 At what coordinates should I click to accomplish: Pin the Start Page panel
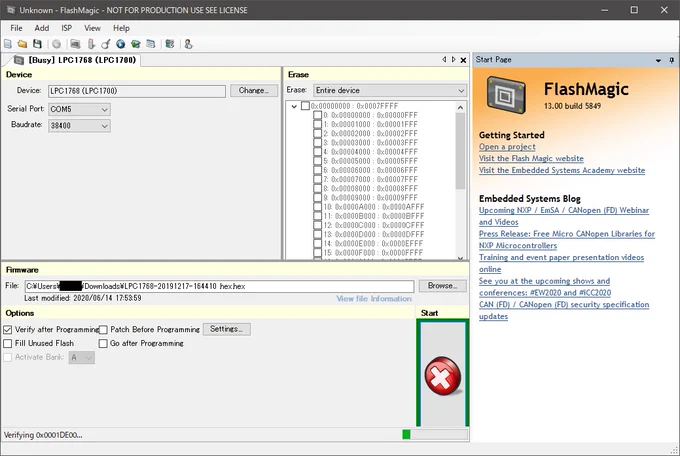pos(672,60)
